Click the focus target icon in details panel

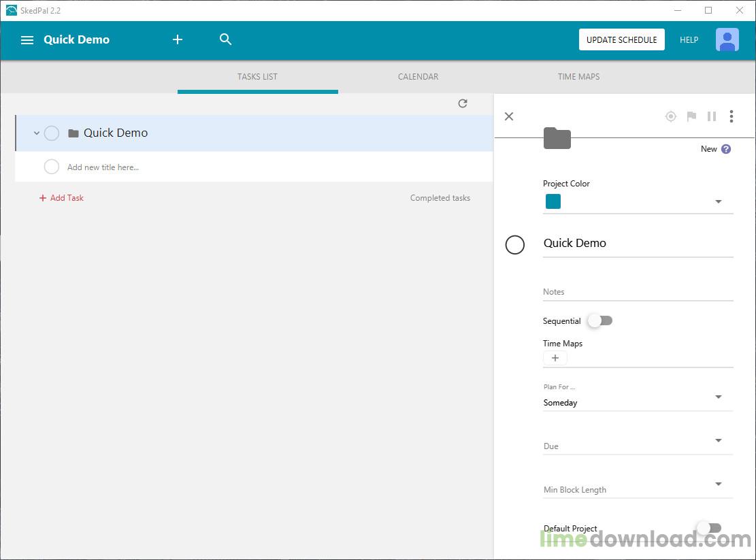[671, 116]
